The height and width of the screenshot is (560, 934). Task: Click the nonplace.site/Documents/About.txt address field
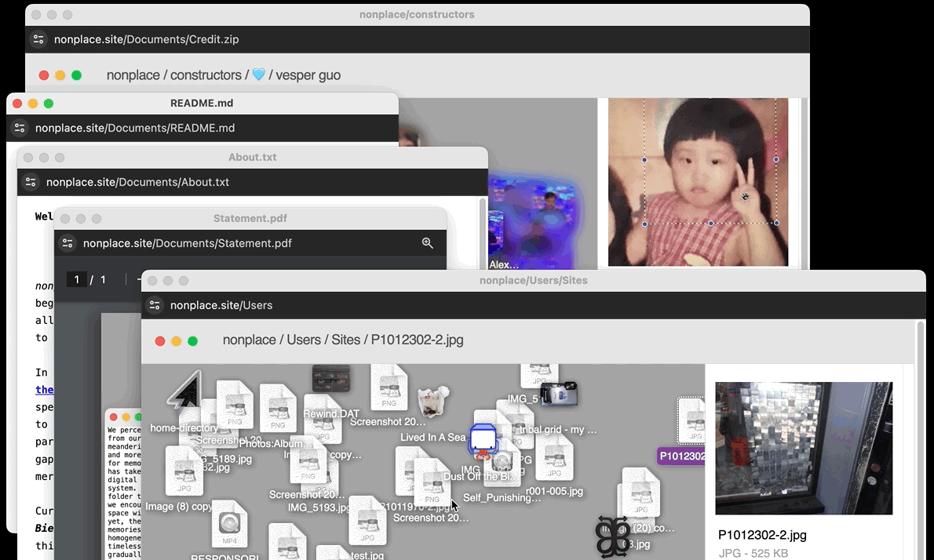pyautogui.click(x=137, y=182)
